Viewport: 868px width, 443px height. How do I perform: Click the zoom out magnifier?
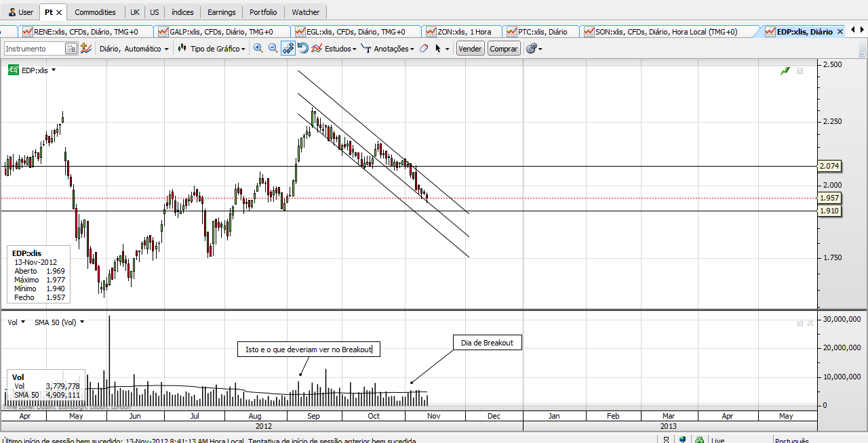[273, 48]
